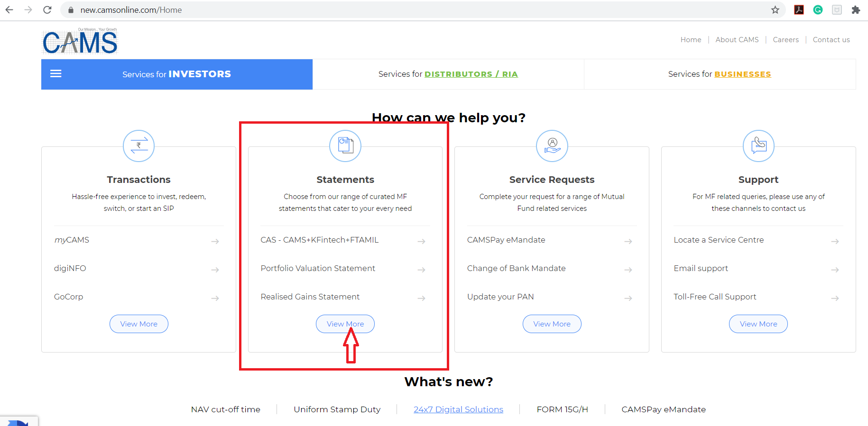Click arrow next to myCAMS
The image size is (868, 426).
215,241
